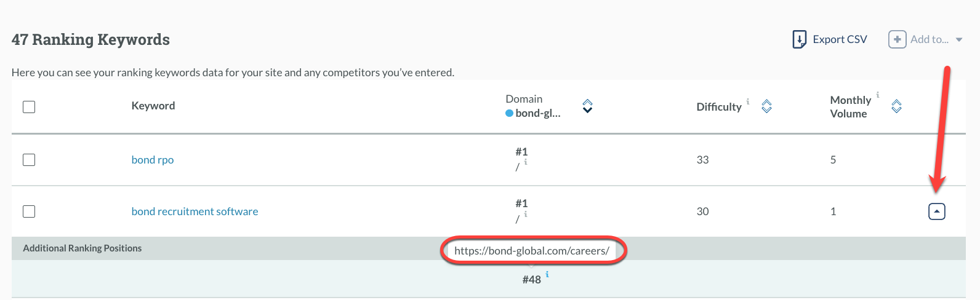
Task: Click the bond-global.com/careers URL tooltip
Action: point(532,251)
